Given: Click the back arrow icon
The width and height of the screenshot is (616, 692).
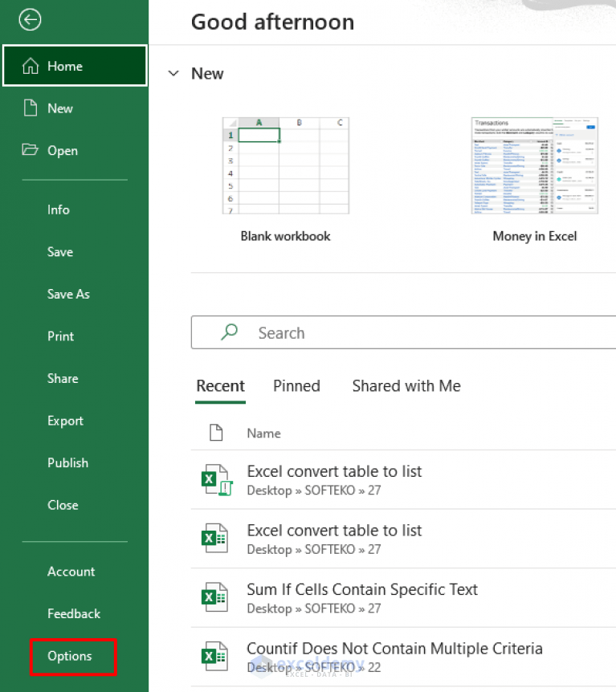Looking at the screenshot, I should [30, 19].
